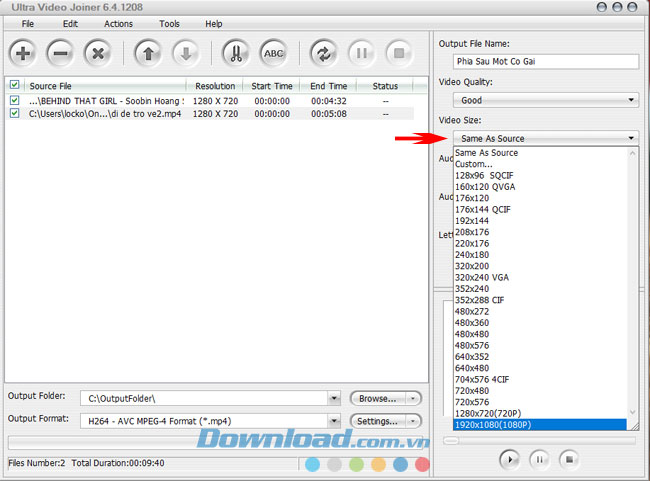Click the Output File Name text field
Screen dimensions: 650x481
545,61
